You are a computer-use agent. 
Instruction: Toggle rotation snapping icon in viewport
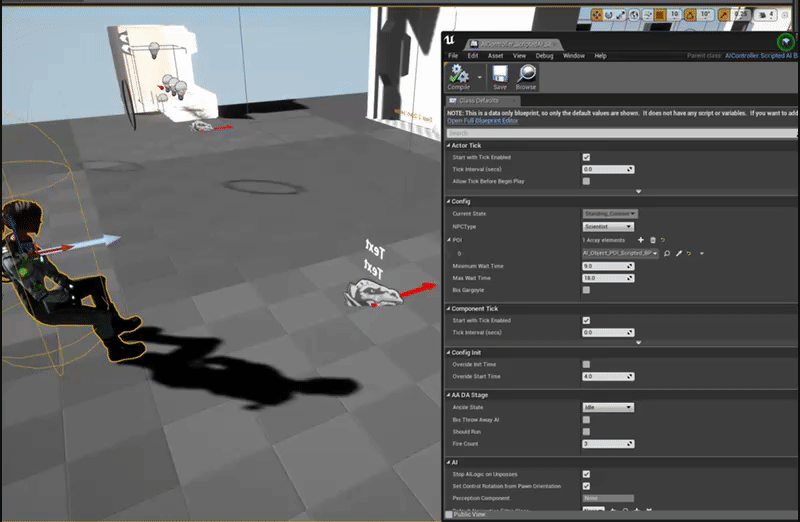[x=690, y=15]
